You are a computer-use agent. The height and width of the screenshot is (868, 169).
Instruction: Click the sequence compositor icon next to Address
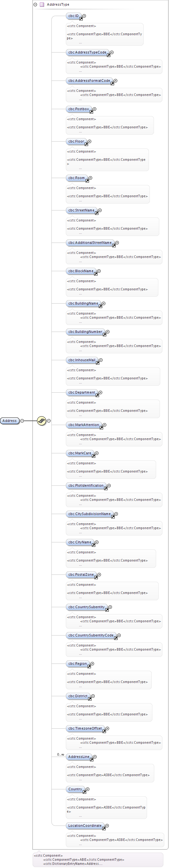41,421
